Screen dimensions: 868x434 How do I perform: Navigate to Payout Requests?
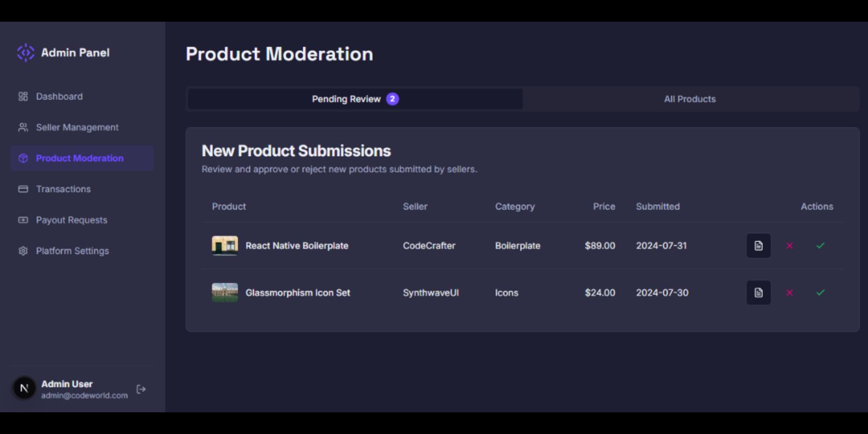tap(71, 220)
